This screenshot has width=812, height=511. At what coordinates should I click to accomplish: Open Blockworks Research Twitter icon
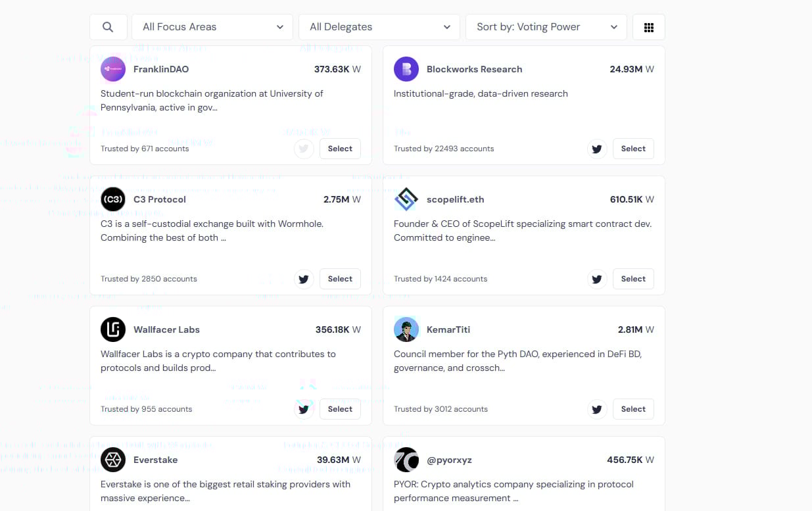coord(597,149)
